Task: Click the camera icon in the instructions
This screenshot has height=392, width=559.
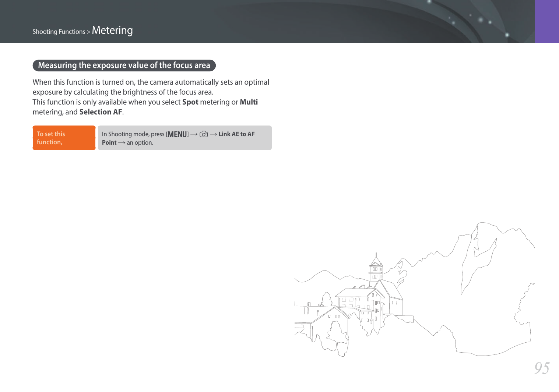Action: click(x=204, y=134)
